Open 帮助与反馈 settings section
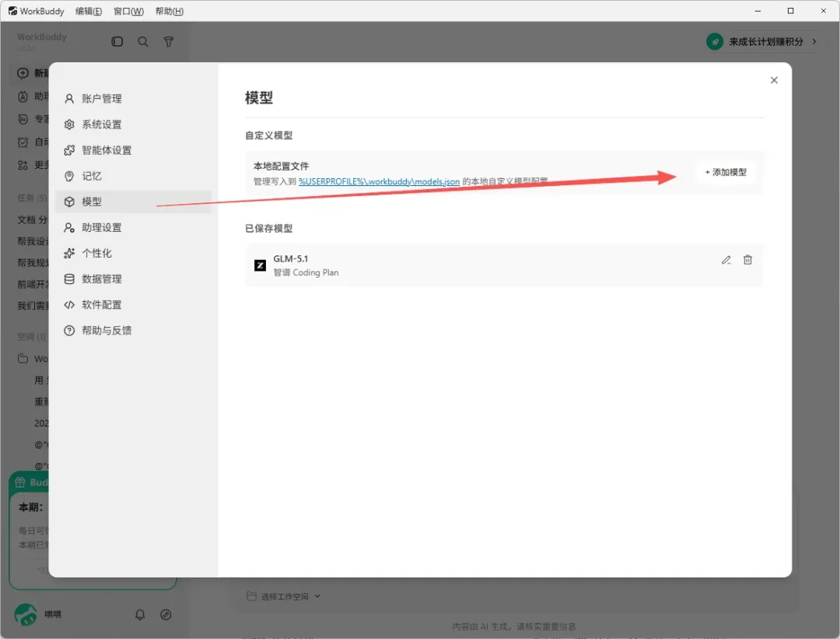Screen dimensions: 840x639 click(x=133, y=330)
